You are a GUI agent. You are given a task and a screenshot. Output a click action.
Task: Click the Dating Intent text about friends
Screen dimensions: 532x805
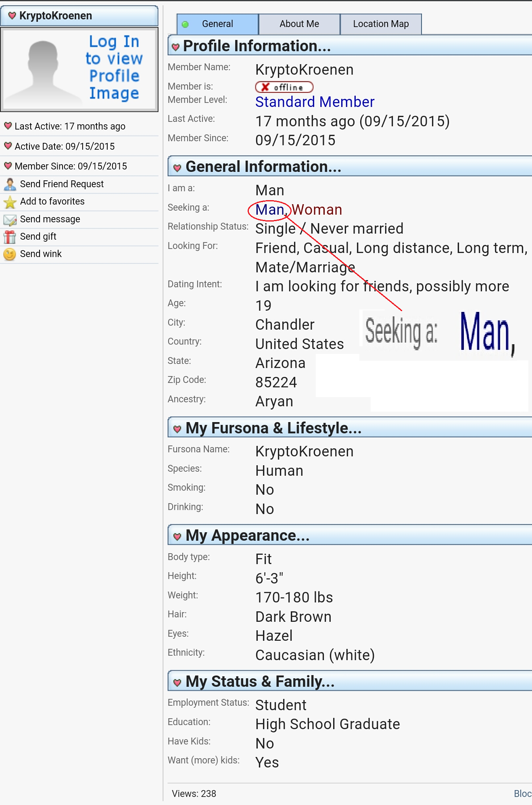[x=382, y=286]
